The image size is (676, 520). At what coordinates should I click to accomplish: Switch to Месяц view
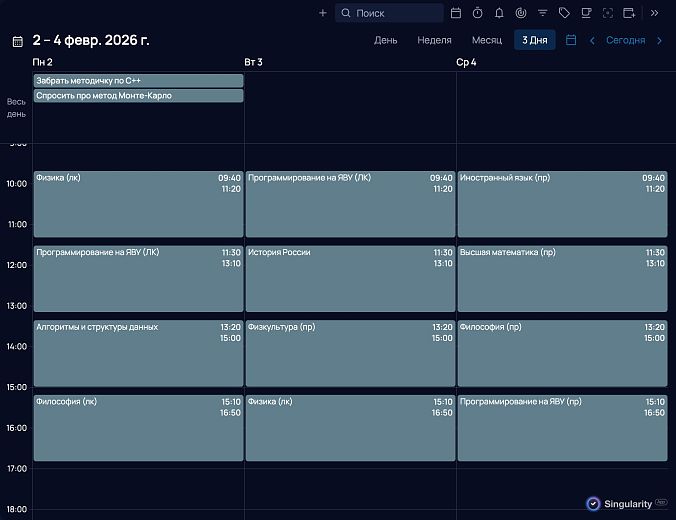pos(487,40)
